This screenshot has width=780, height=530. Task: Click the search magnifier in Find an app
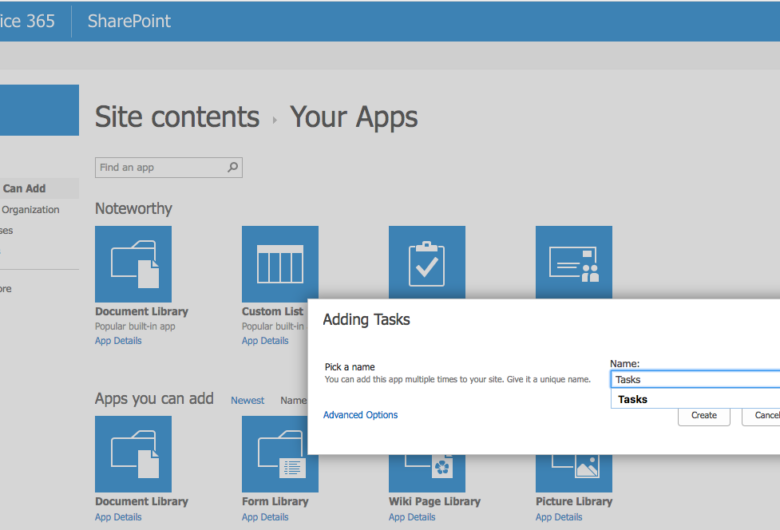[233, 167]
